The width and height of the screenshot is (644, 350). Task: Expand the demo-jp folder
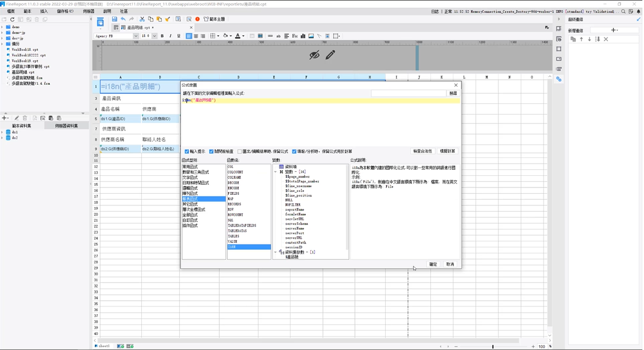2,32
